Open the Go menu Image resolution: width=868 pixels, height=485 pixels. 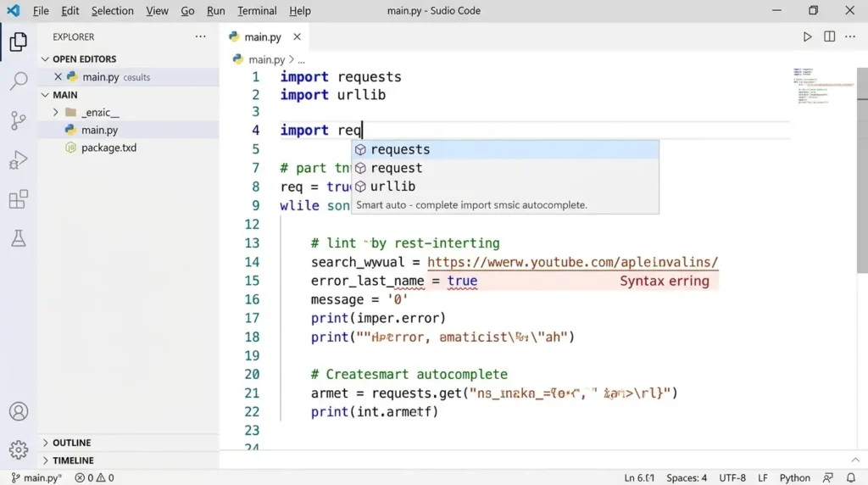(x=187, y=10)
